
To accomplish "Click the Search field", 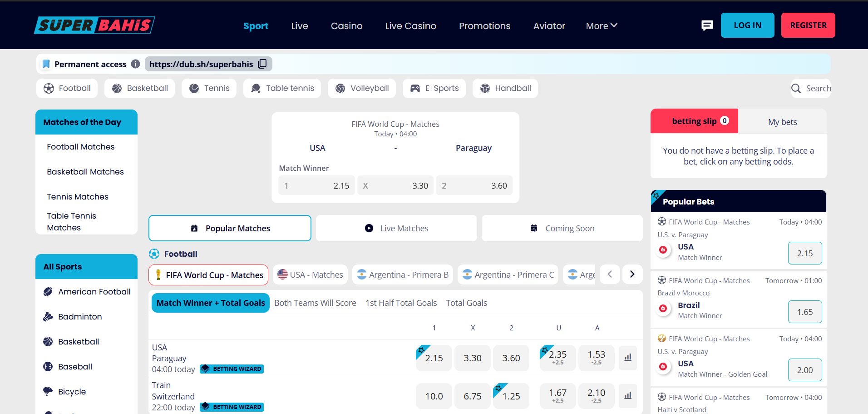I will coord(811,89).
